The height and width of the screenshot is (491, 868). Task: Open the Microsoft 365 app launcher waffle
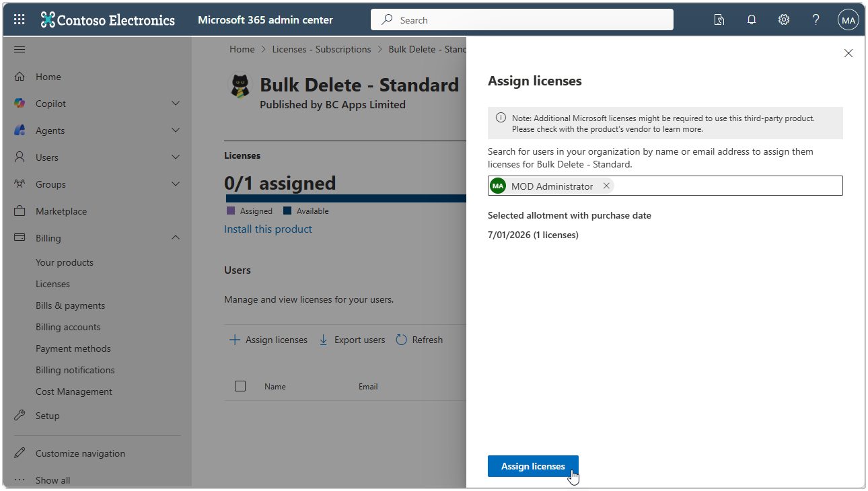pyautogui.click(x=18, y=19)
